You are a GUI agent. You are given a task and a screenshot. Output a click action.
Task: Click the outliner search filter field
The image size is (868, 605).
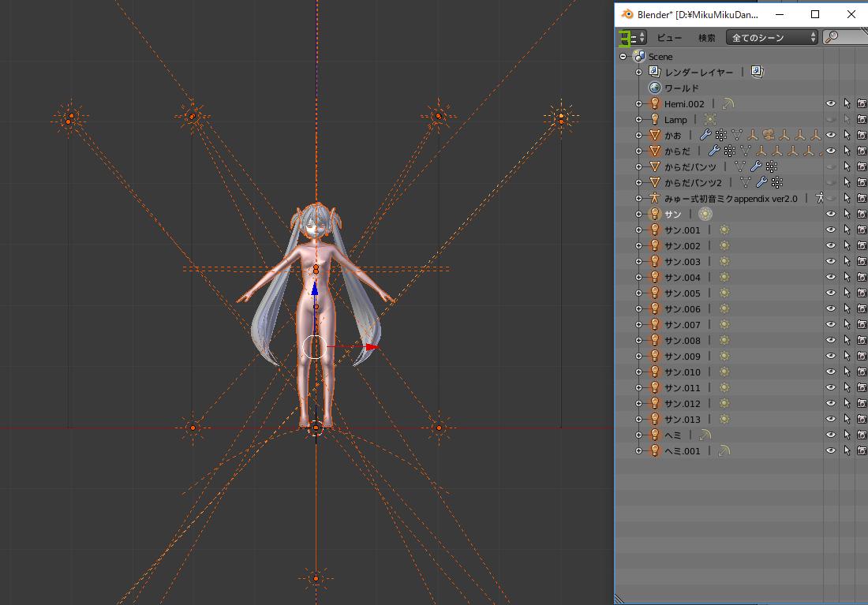click(x=845, y=38)
